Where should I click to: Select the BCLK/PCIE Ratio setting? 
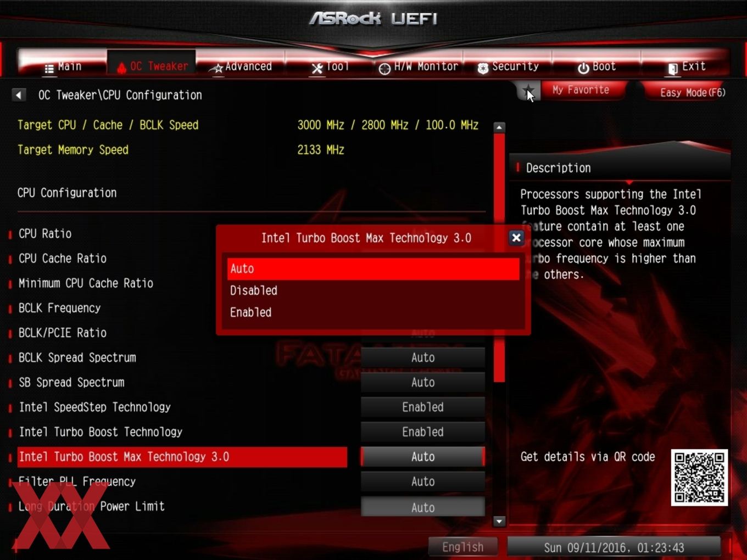pos(63,333)
